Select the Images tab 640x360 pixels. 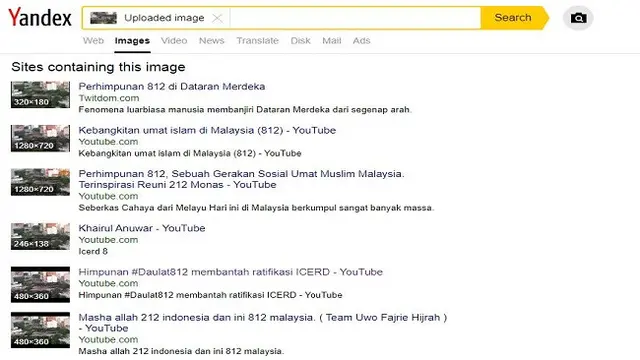pos(132,41)
